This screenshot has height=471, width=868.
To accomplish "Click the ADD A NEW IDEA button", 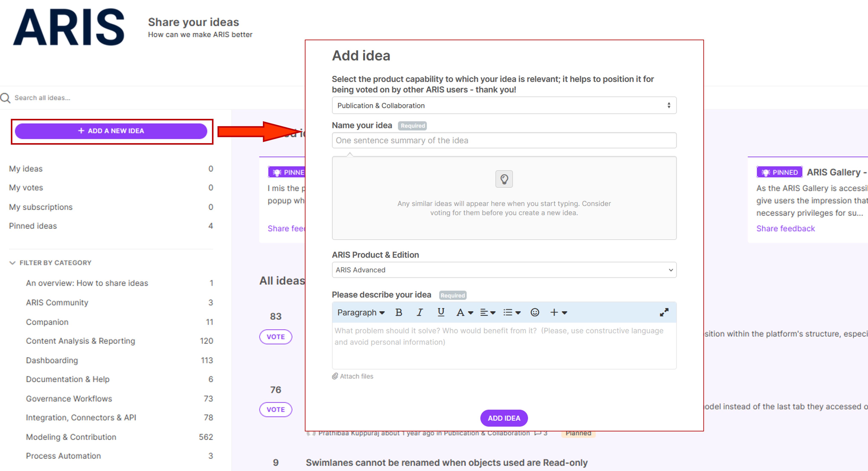I will coord(111,131).
